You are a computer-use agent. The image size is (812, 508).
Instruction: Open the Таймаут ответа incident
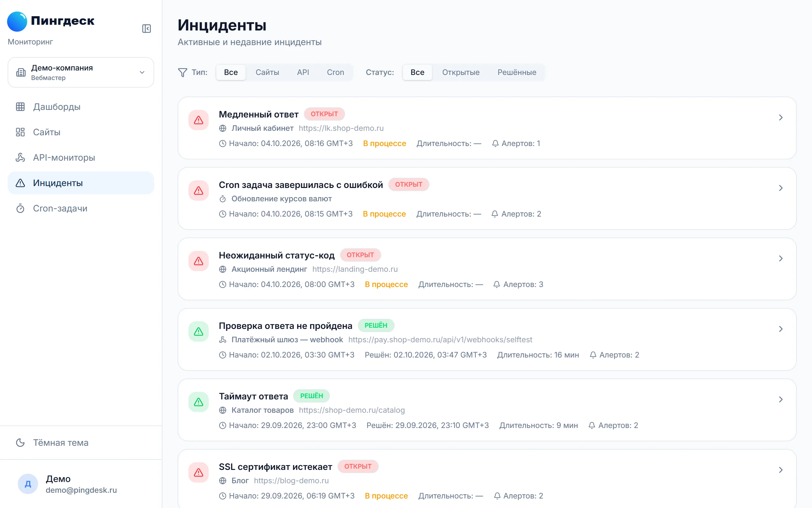point(487,410)
